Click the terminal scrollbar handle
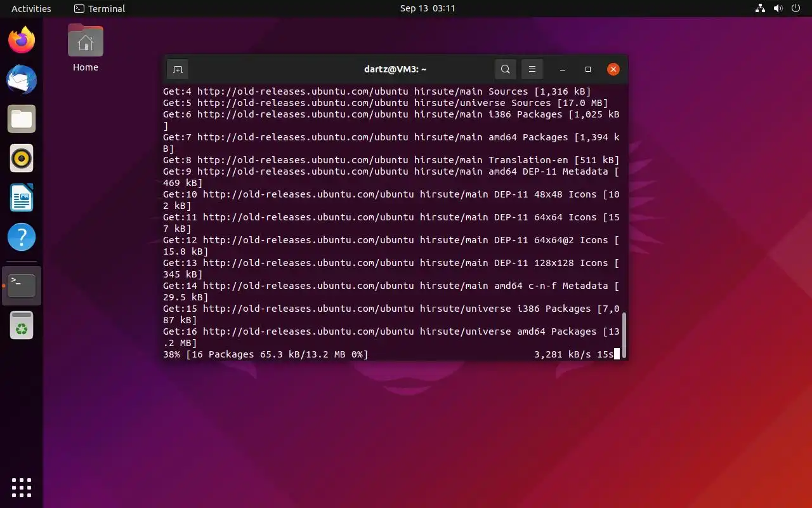812x508 pixels. [x=624, y=335]
